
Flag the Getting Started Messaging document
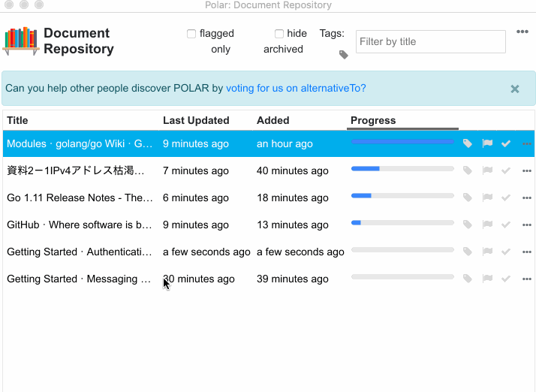(487, 279)
